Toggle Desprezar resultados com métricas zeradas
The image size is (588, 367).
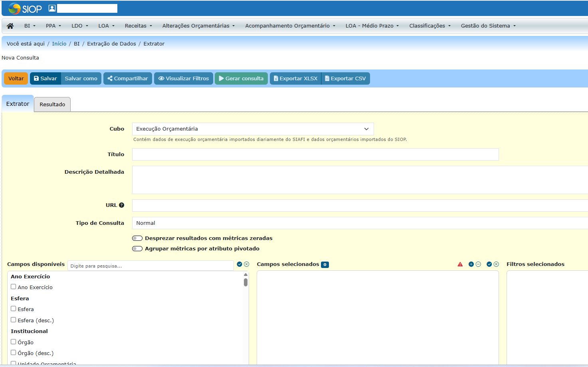pos(137,238)
